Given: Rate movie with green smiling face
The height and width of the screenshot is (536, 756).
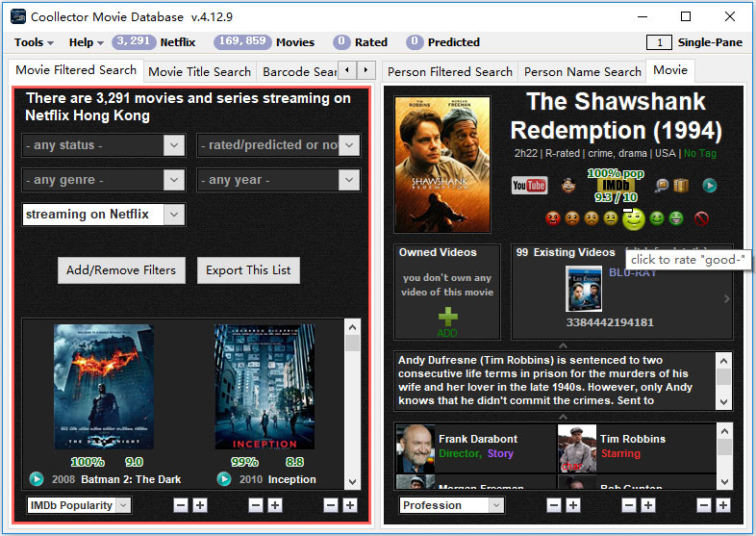Looking at the screenshot, I should [x=657, y=219].
